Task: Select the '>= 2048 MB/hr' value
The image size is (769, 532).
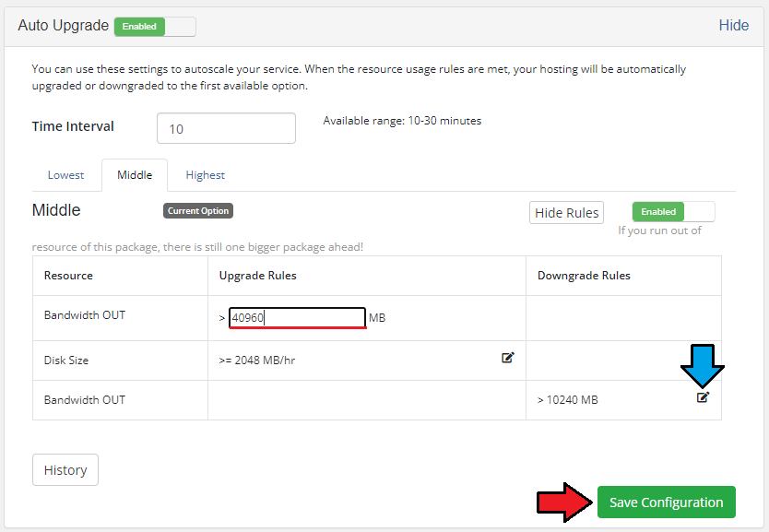Action: click(x=257, y=361)
